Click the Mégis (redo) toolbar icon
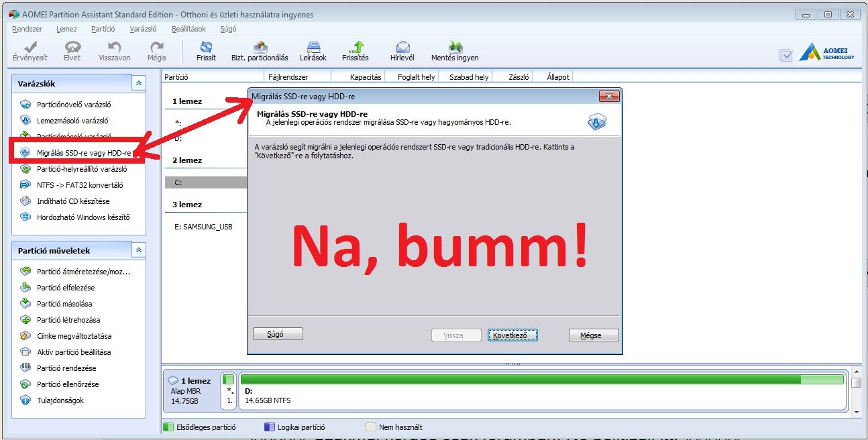Screen dimensions: 868x440 157,51
